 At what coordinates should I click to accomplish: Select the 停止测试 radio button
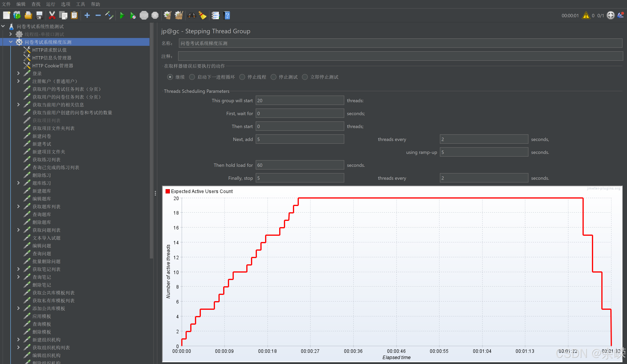(274, 77)
